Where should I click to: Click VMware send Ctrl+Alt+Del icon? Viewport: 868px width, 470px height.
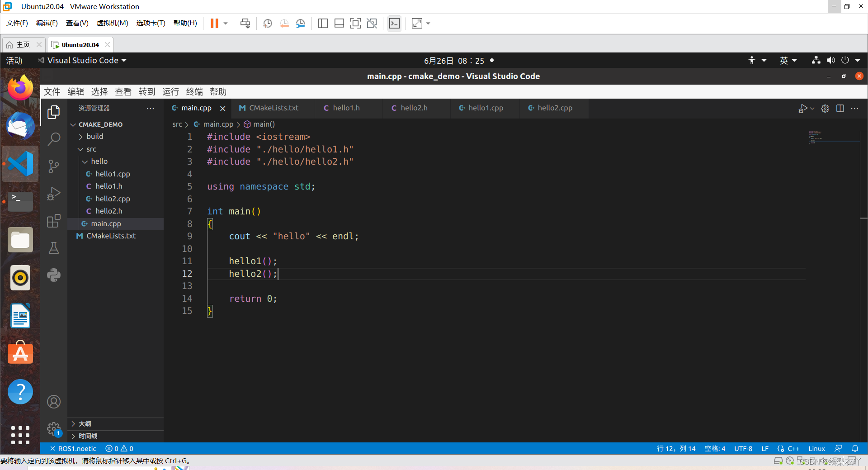click(245, 24)
